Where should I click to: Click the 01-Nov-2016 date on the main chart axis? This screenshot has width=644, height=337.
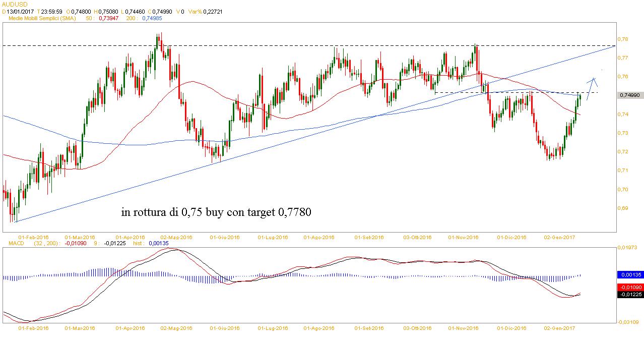tap(463, 237)
